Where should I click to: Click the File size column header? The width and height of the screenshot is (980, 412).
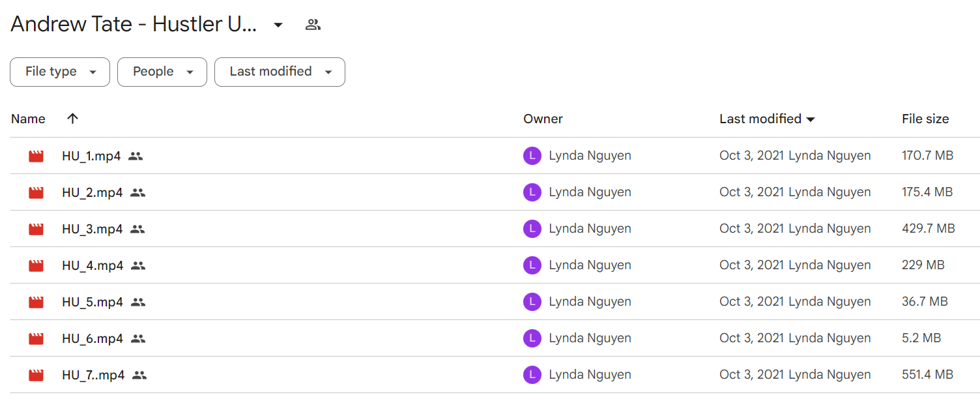pyautogui.click(x=925, y=119)
